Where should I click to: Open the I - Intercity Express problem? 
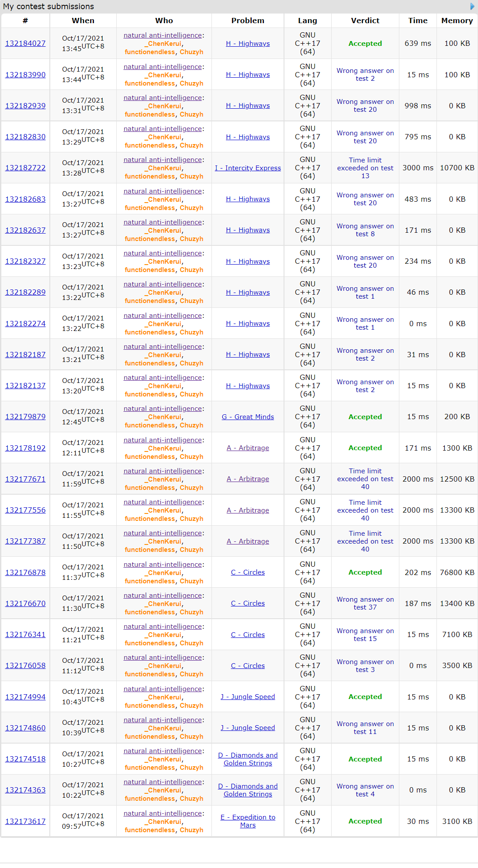point(248,168)
